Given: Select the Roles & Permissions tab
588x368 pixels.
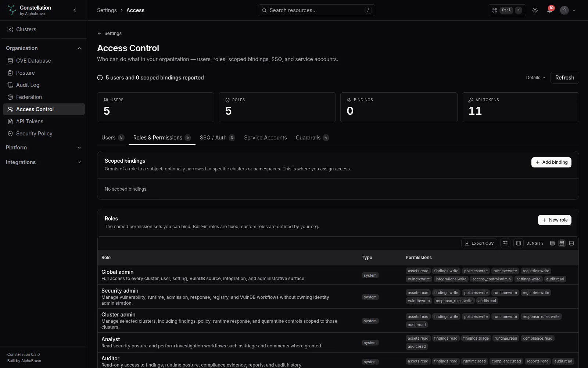Looking at the screenshot, I should (x=162, y=138).
